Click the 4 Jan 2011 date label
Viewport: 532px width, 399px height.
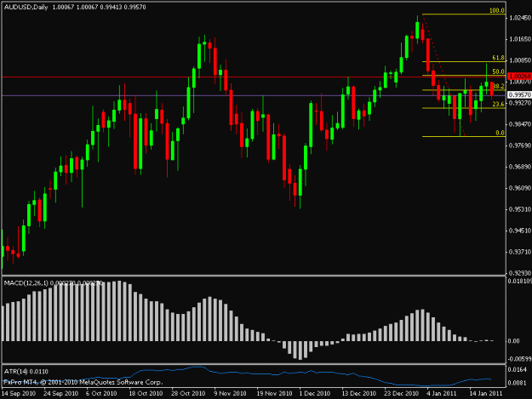[442, 393]
